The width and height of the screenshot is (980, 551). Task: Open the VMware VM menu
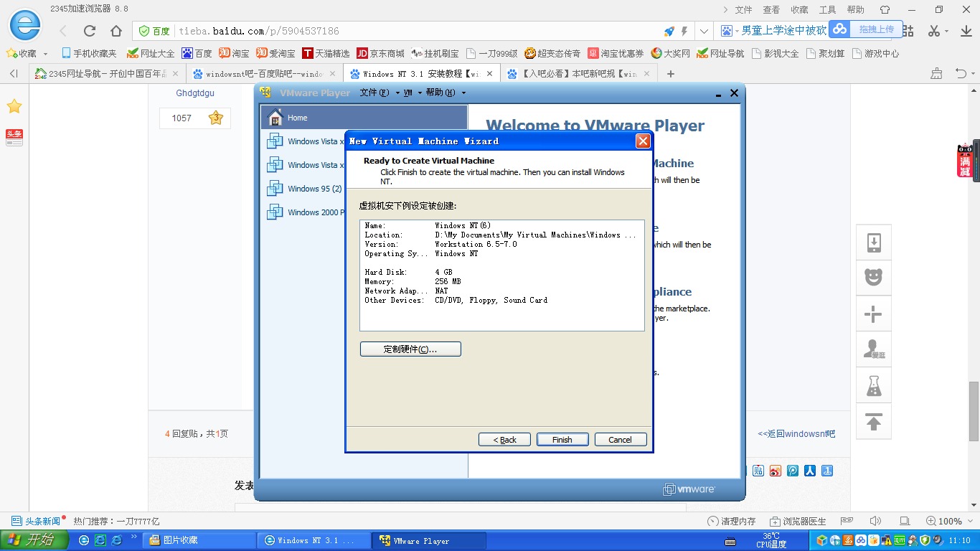[407, 93]
